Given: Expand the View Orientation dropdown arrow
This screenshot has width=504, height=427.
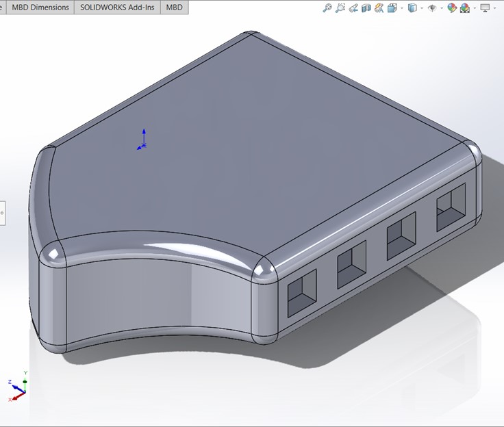Looking at the screenshot, I should pos(402,8).
